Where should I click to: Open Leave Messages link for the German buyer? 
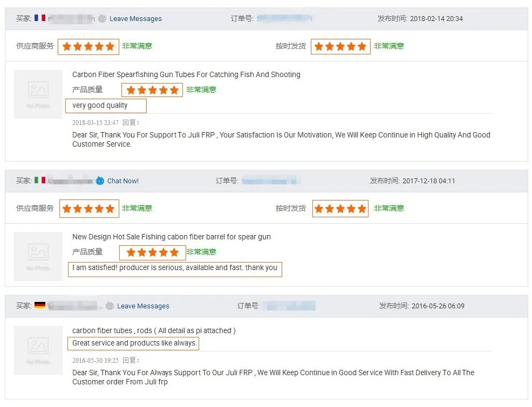143,306
